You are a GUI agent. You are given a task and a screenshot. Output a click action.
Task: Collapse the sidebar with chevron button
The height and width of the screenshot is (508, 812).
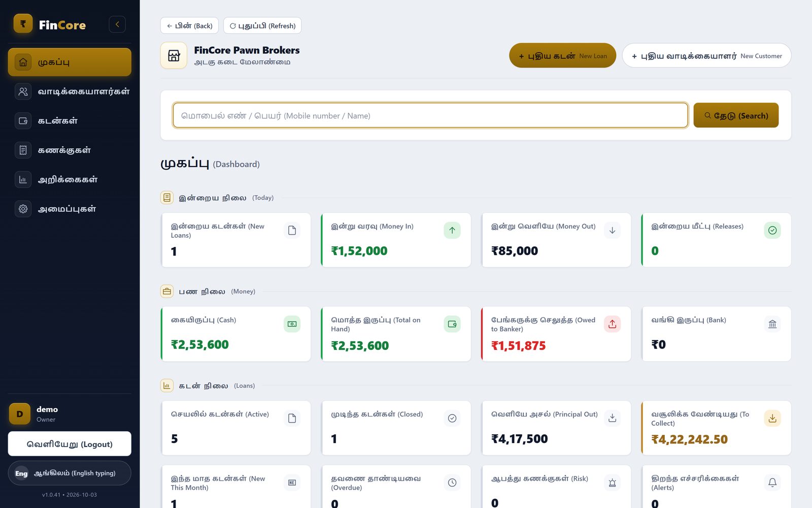click(x=117, y=24)
